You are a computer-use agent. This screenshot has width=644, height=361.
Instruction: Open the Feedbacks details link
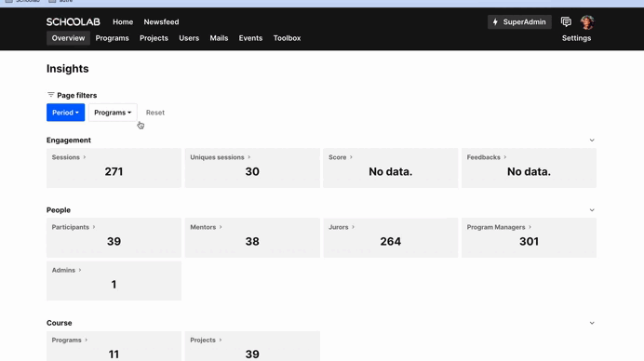(x=487, y=157)
